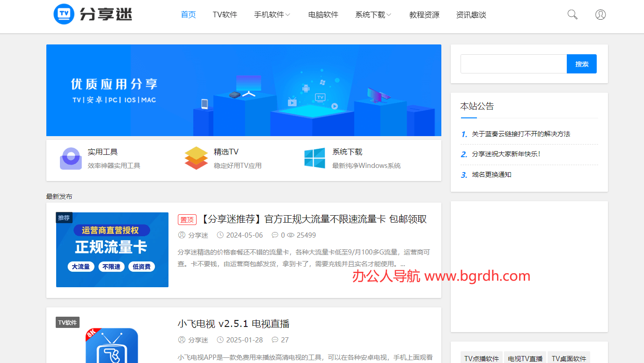Click the 效率神器实用工具 subtitle
The image size is (644, 363).
click(114, 166)
